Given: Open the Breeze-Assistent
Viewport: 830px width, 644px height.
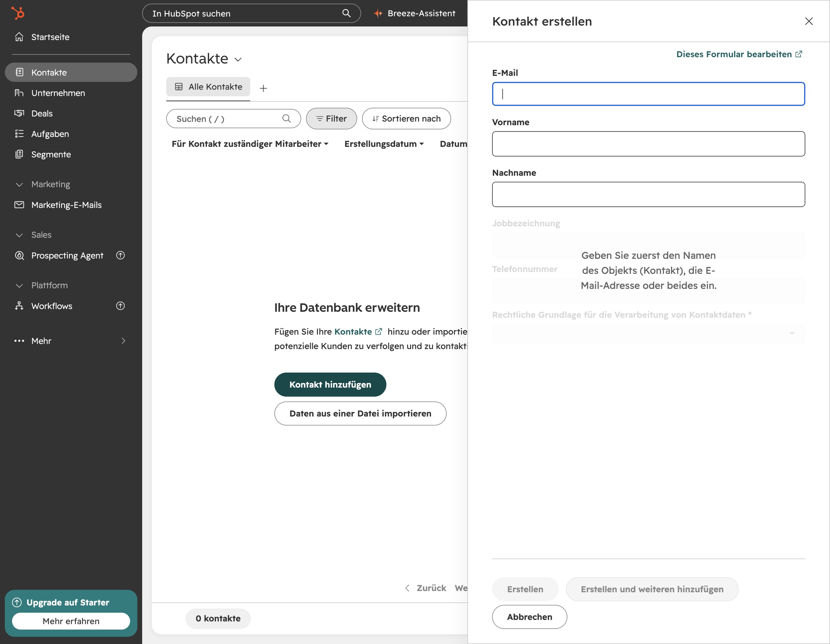Looking at the screenshot, I should coord(414,13).
